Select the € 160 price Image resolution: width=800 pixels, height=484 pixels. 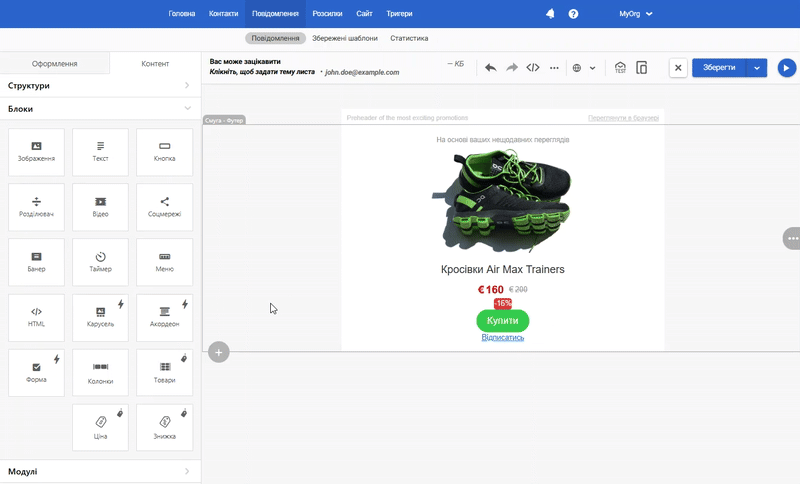[491, 290]
